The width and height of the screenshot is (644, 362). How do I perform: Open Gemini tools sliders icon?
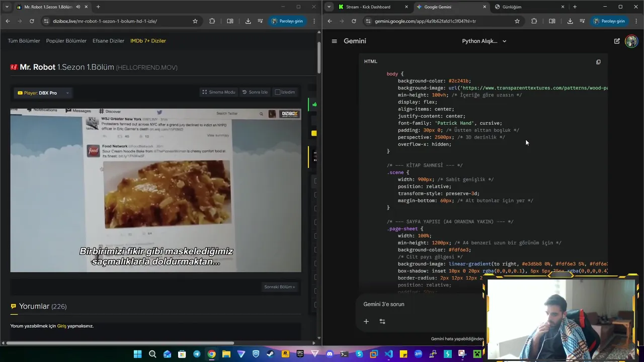[382, 321]
